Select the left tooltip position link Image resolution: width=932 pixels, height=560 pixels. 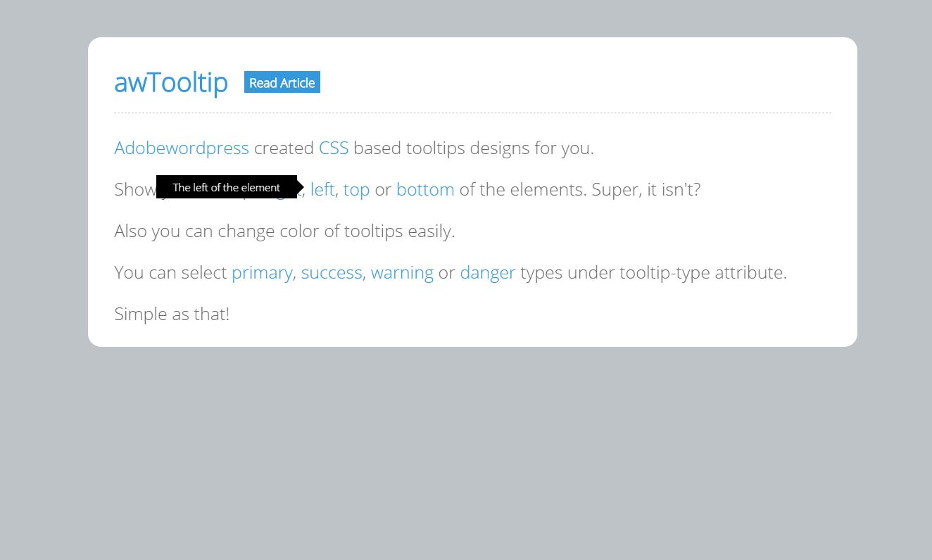[322, 189]
